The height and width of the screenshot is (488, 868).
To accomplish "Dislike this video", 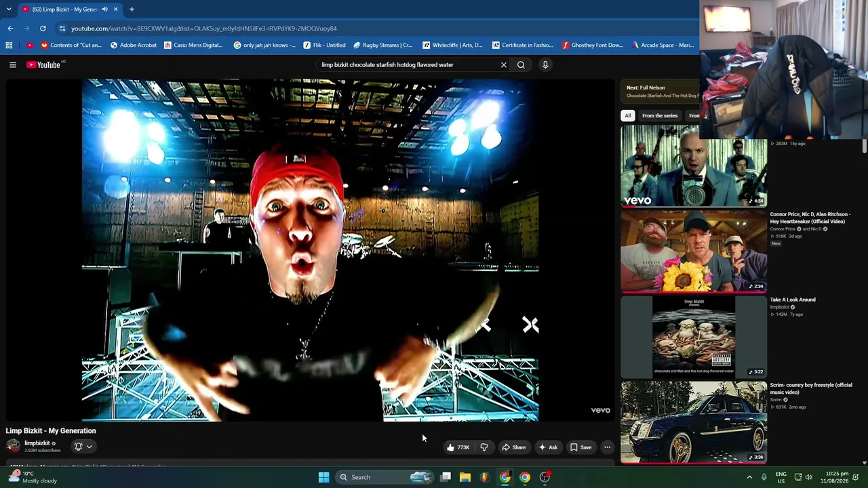I will click(x=484, y=447).
